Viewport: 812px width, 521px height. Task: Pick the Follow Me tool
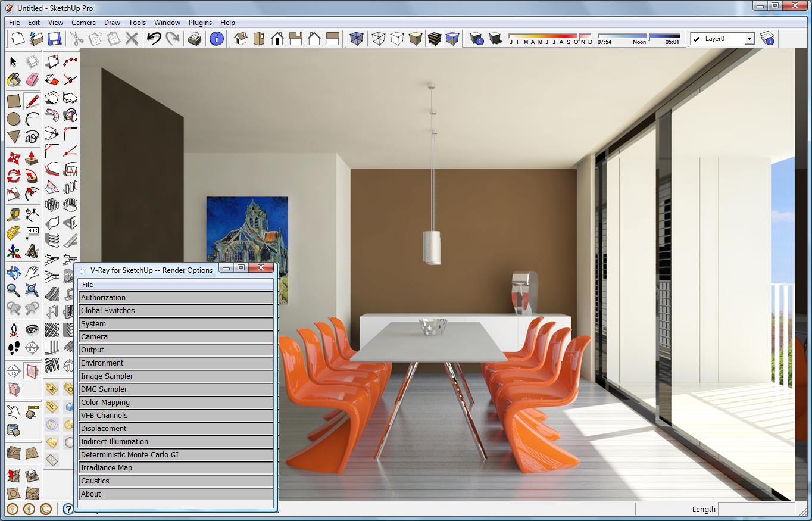(x=32, y=176)
